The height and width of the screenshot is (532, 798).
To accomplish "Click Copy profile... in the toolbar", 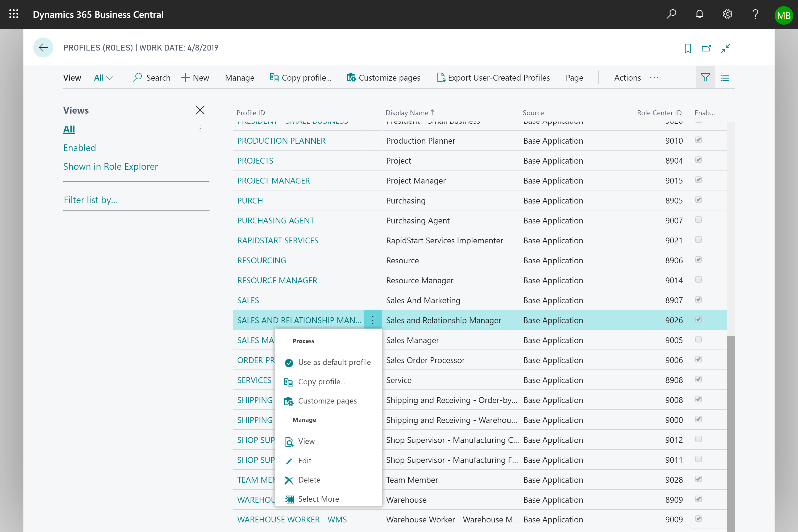I will pos(301,78).
